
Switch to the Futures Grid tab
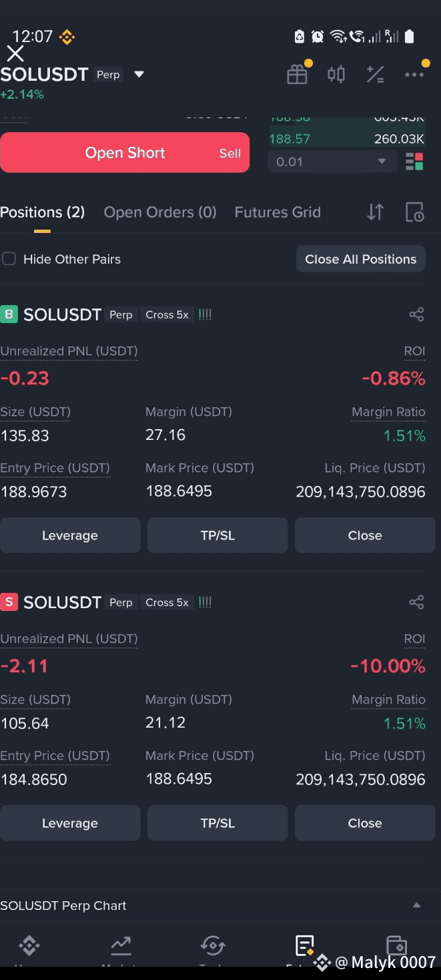point(278,212)
